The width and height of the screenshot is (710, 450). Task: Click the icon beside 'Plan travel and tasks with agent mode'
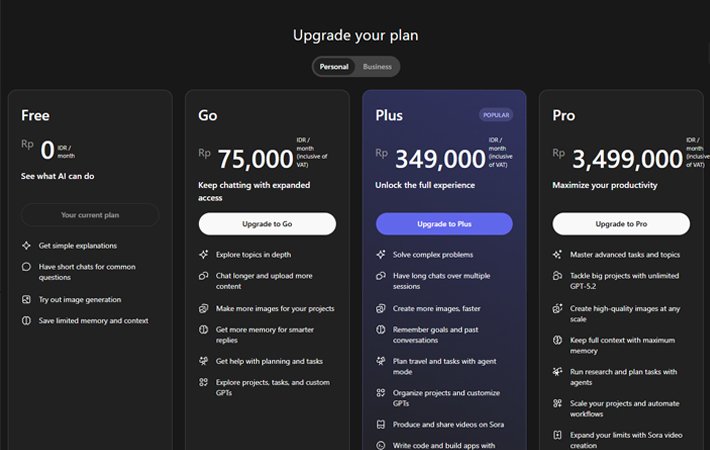coord(381,361)
